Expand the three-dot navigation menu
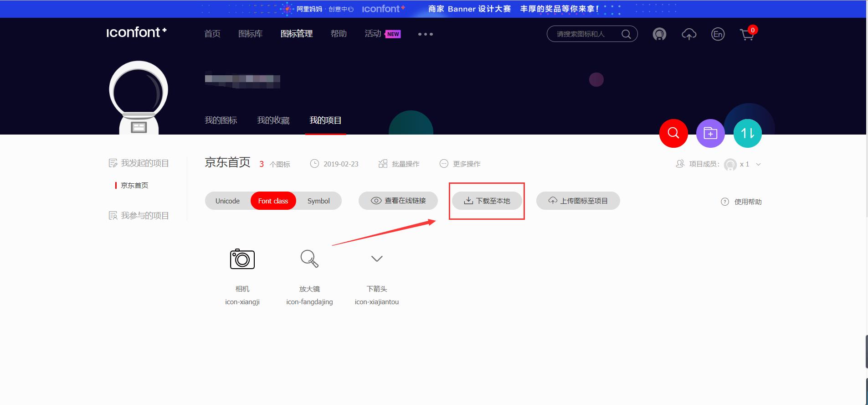This screenshot has width=868, height=405. point(425,34)
